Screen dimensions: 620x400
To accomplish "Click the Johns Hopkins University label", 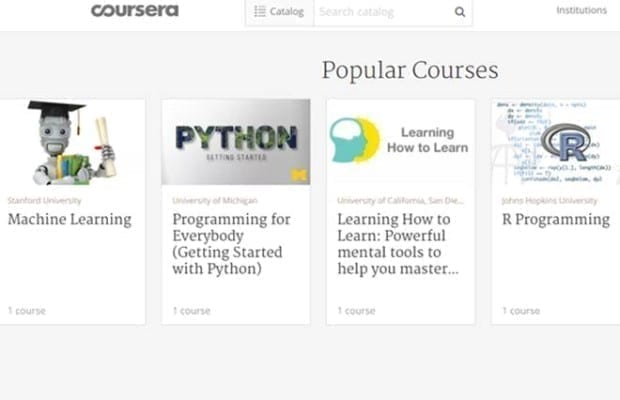I will click(x=550, y=200).
